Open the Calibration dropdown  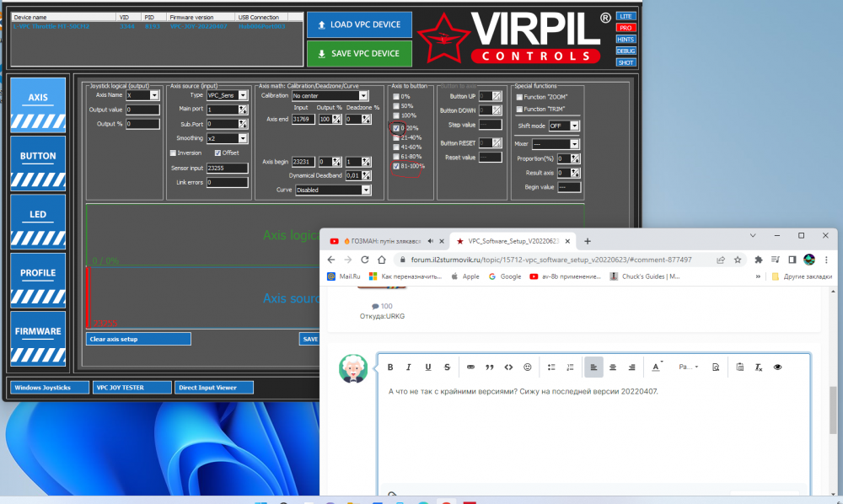(363, 95)
